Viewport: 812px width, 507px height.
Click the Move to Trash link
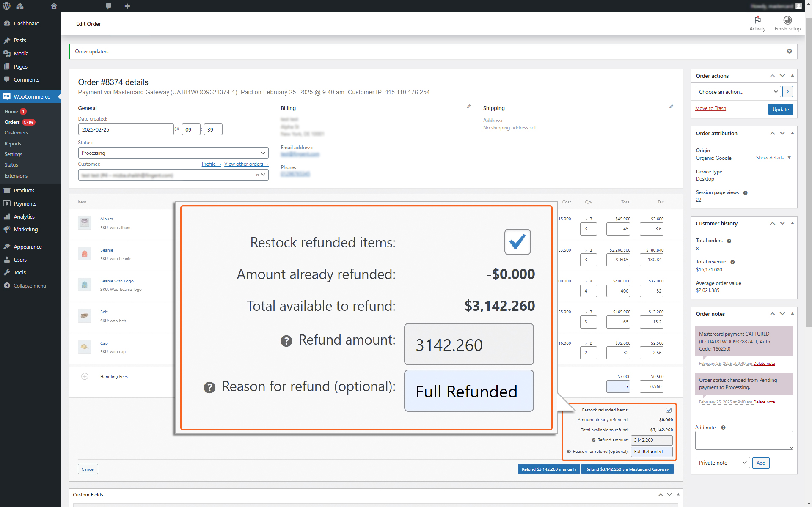coord(710,108)
